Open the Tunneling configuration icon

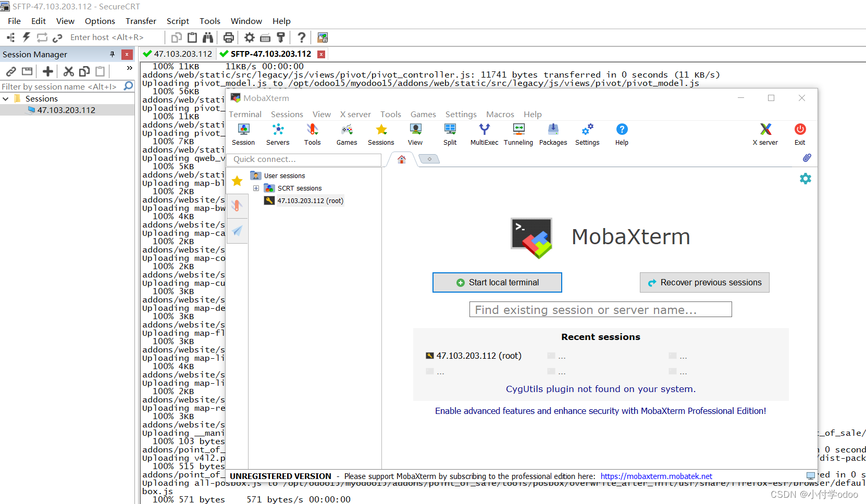[x=518, y=134]
